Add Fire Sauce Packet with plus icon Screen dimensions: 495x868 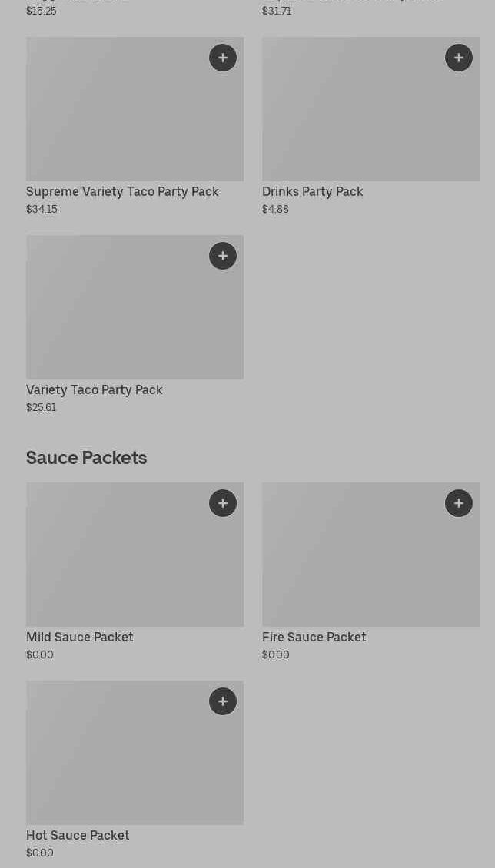459,503
